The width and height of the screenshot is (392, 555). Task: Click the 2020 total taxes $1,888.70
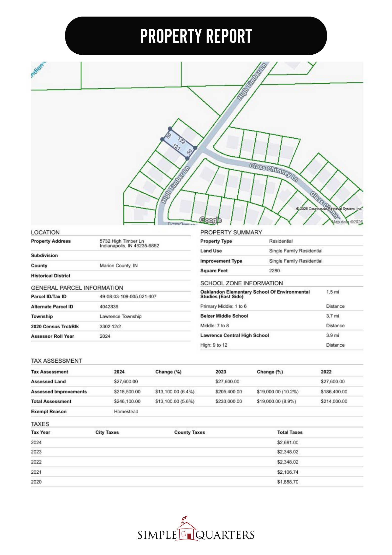(x=288, y=482)
